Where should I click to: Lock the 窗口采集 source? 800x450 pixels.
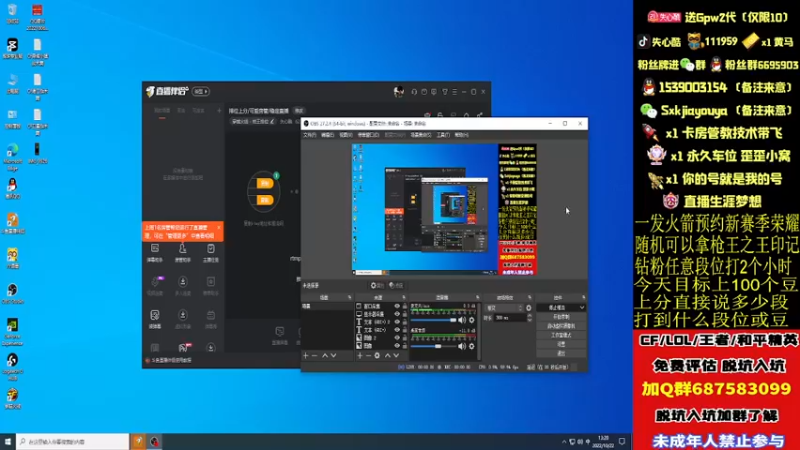coord(405,306)
